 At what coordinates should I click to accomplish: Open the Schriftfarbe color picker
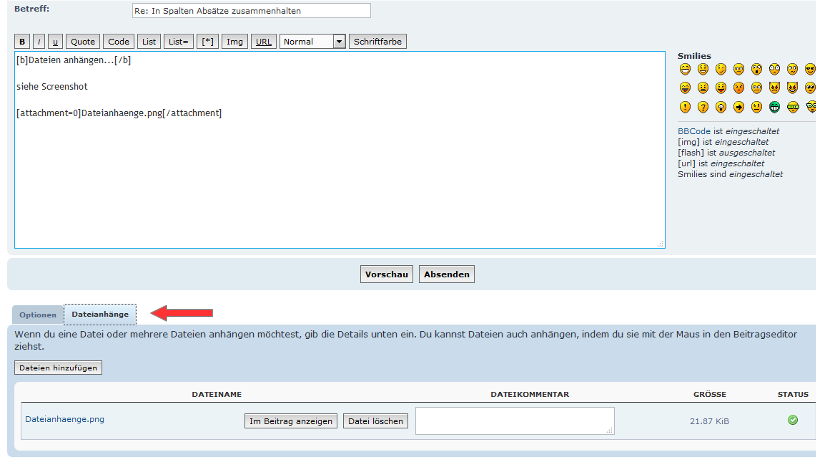[378, 42]
